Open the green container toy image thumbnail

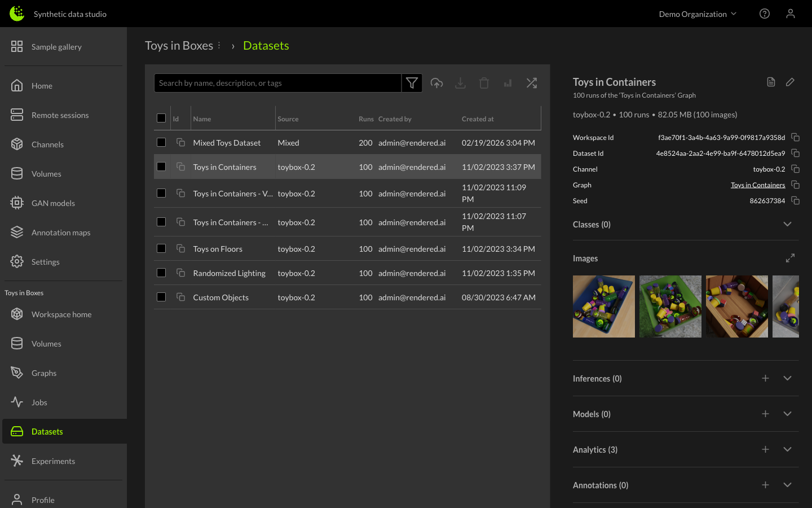click(x=670, y=306)
